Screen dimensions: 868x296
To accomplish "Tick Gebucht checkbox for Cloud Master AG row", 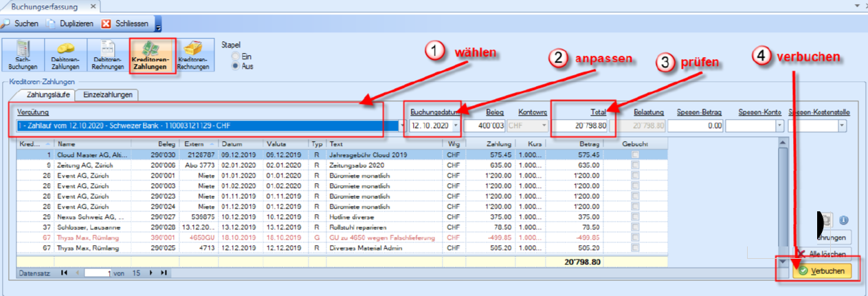I will 636,156.
